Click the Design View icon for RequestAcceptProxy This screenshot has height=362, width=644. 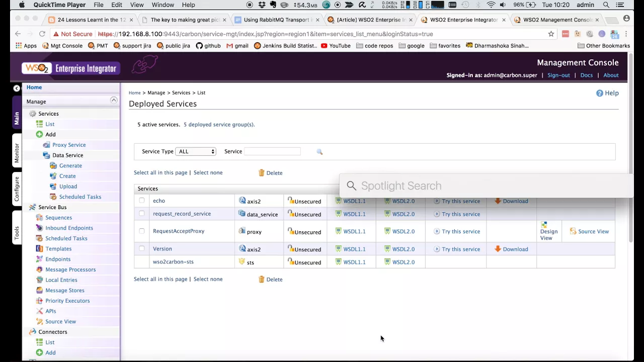[x=544, y=225]
